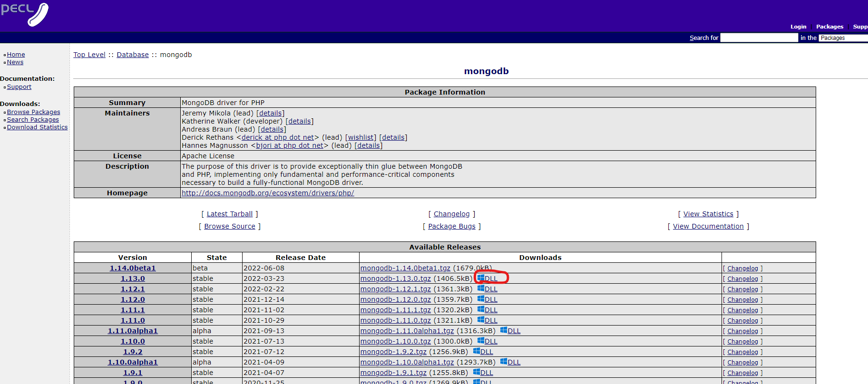This screenshot has width=868, height=384.
Task: Open version 1.11.0alpha1 release page
Action: pos(133,331)
